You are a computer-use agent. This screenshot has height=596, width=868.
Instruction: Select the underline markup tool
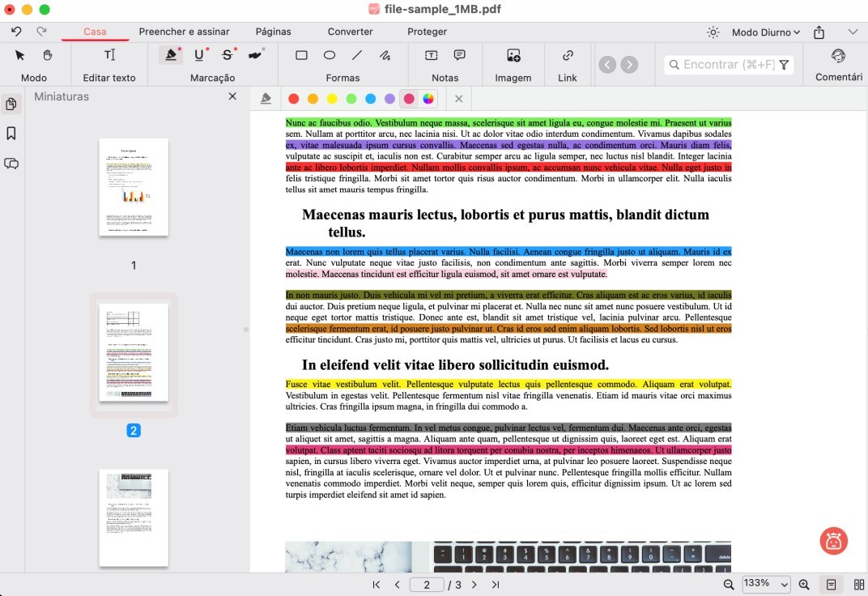click(x=199, y=53)
